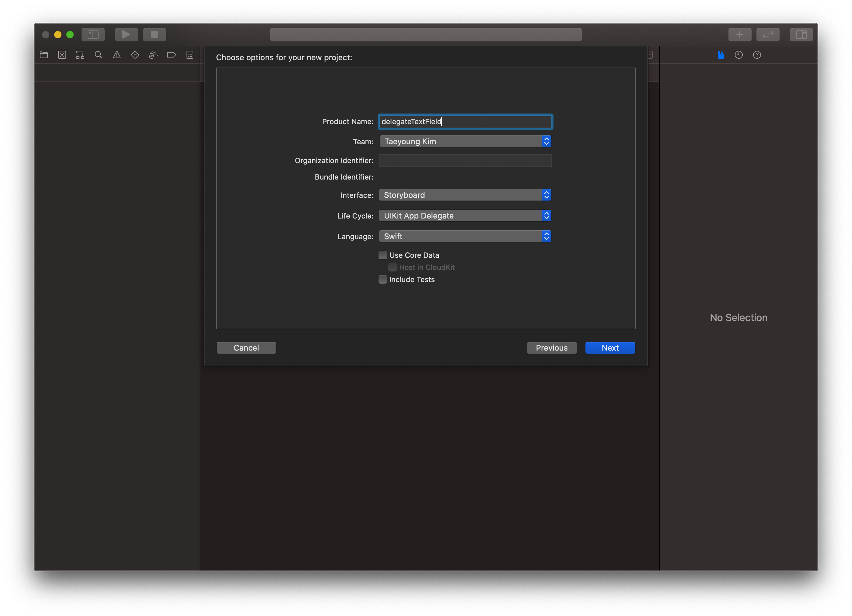852x616 pixels.
Task: Click the Next button
Action: [610, 348]
